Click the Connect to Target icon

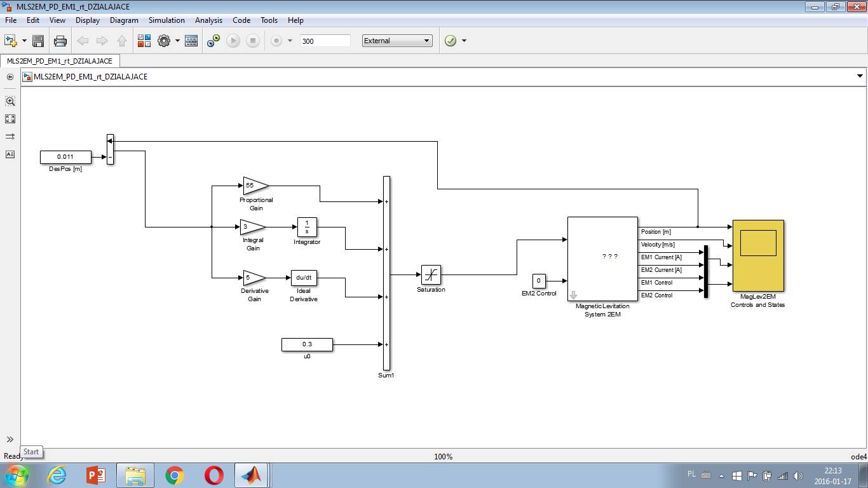pos(214,41)
